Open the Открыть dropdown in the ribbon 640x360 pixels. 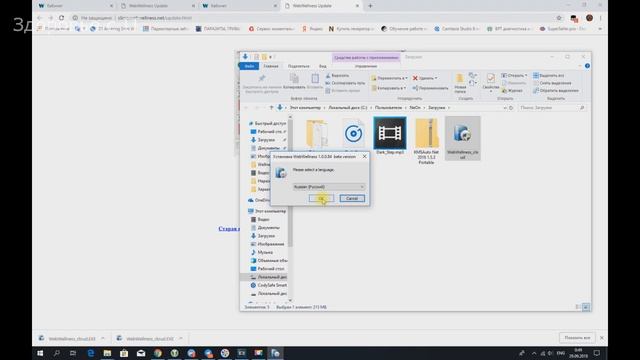514,76
